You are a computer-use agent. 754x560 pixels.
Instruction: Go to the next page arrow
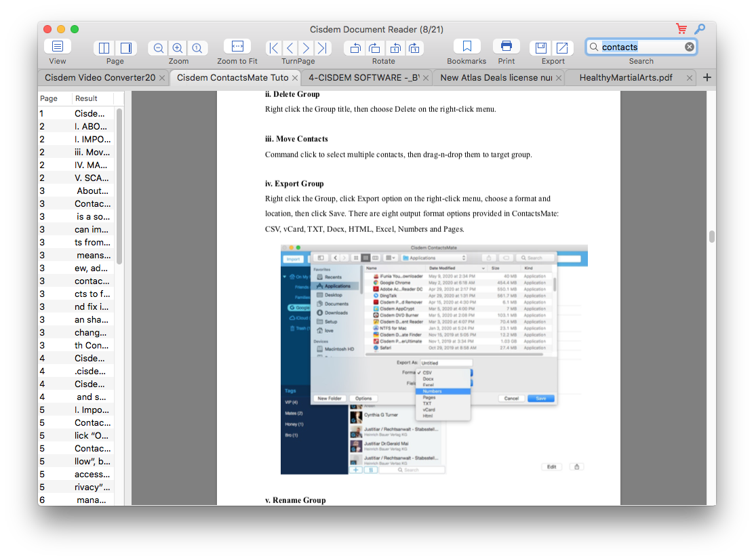(x=306, y=48)
